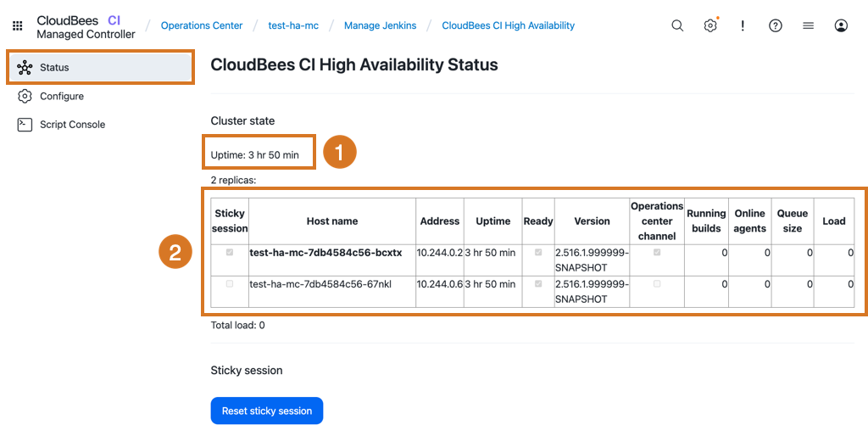Click the Load column header
The image size is (868, 436).
point(834,221)
